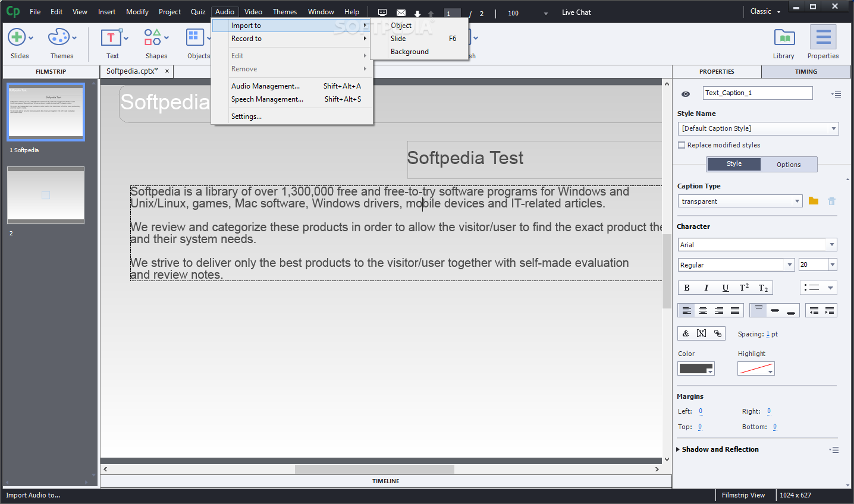Click the Shapes toolbar icon
854x504 pixels.
coord(153,37)
